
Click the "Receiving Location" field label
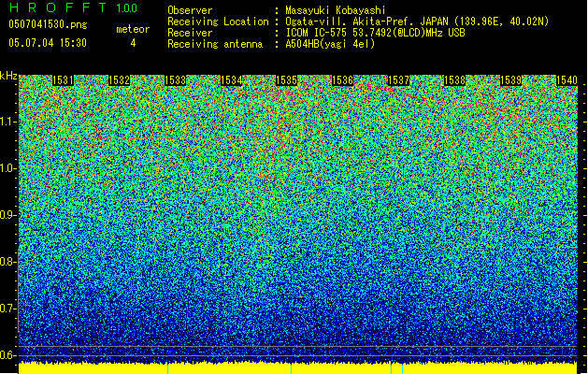(x=218, y=22)
